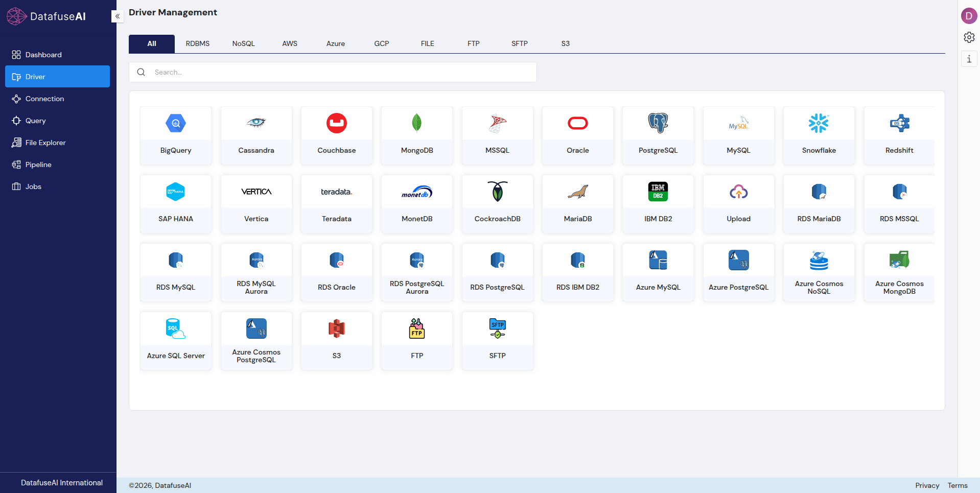Choose the Couchbase driver icon
This screenshot has width=980, height=493.
click(x=337, y=123)
